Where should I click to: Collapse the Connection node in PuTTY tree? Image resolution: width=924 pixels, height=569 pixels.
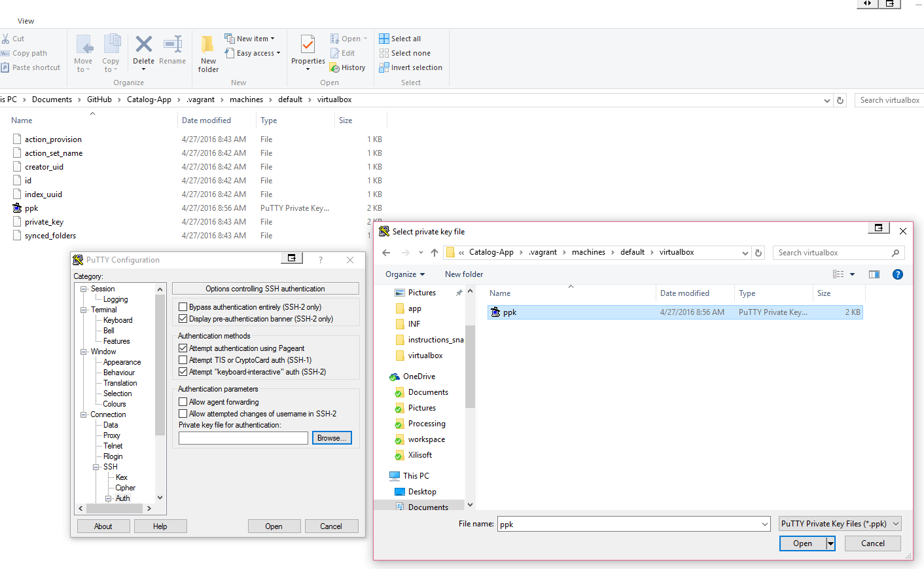[84, 414]
